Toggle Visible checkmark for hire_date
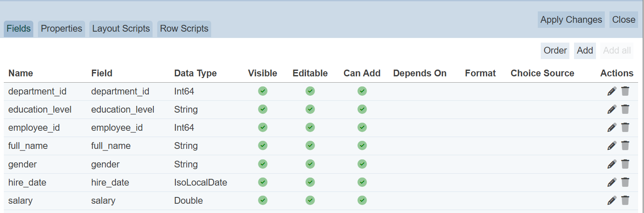The image size is (644, 213). (263, 182)
